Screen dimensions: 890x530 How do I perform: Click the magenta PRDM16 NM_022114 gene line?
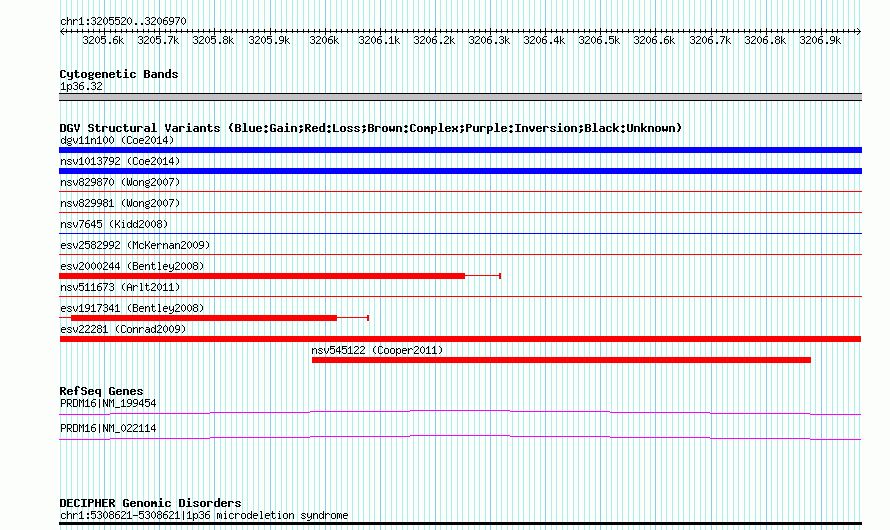(x=460, y=437)
